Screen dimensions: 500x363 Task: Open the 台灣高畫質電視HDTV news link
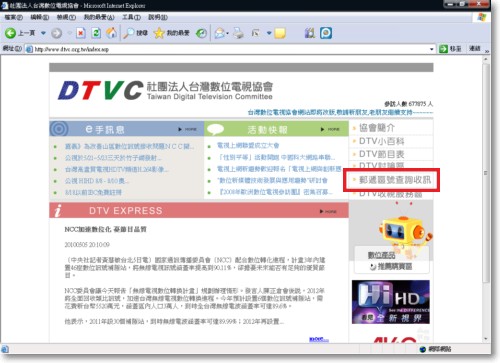(x=116, y=169)
